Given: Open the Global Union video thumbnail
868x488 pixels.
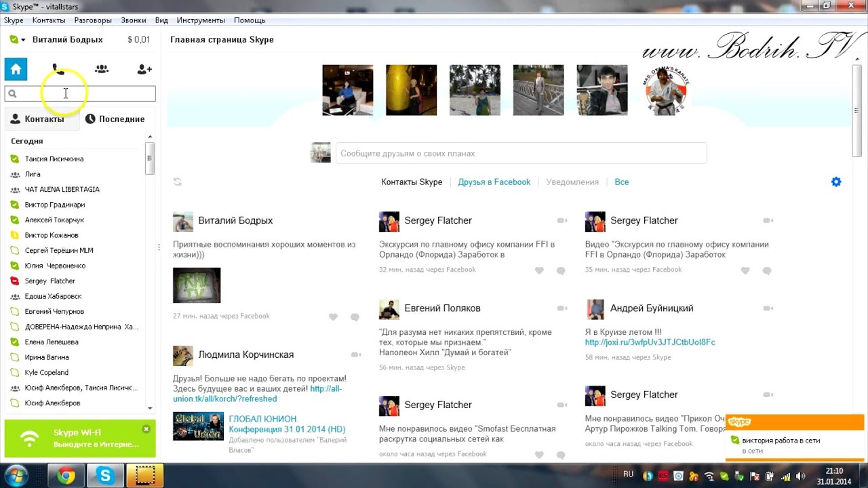Looking at the screenshot, I should [x=198, y=426].
